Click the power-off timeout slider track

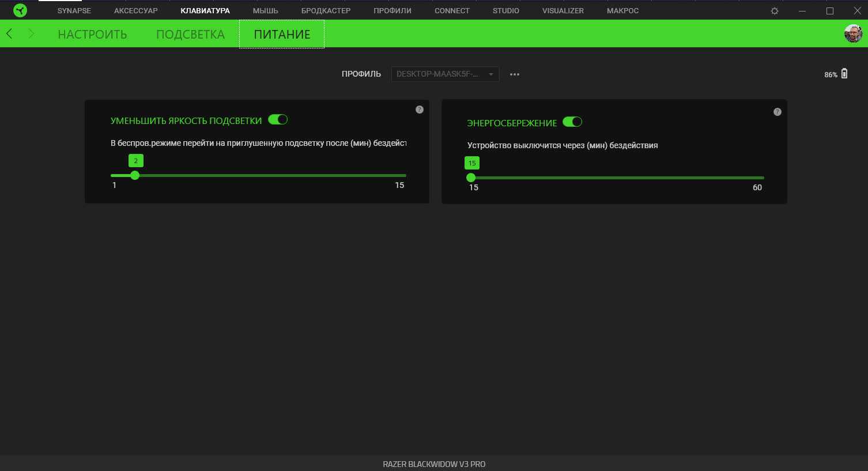click(617, 178)
